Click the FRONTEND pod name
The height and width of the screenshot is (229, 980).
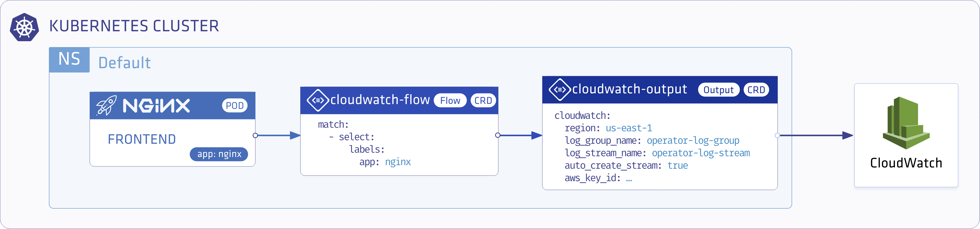tap(142, 140)
